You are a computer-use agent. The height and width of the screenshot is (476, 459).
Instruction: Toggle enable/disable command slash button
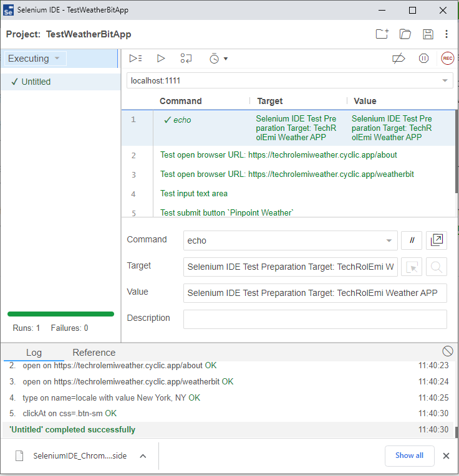(412, 240)
